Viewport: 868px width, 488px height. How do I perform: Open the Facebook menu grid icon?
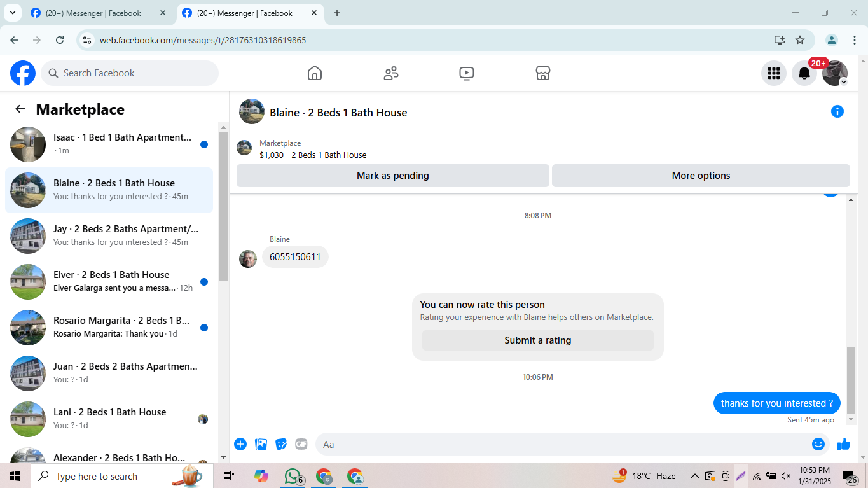(774, 73)
